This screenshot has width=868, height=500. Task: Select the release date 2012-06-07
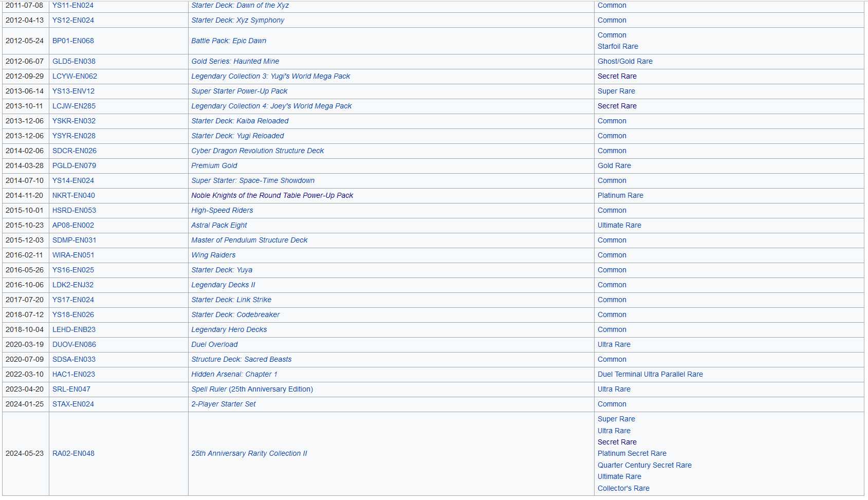[25, 61]
